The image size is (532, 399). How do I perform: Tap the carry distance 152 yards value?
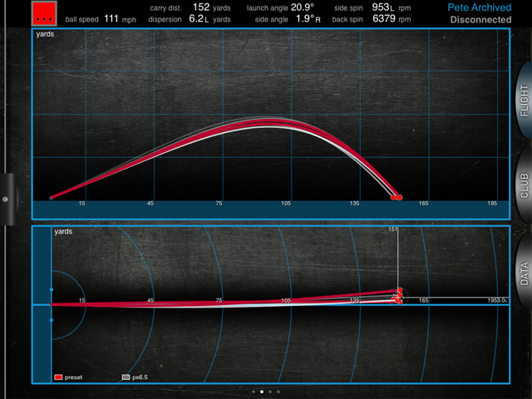point(202,7)
